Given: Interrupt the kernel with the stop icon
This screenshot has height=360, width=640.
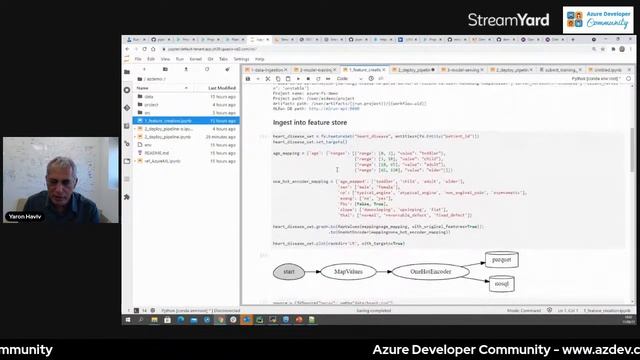Looking at the screenshot, I should coord(308,79).
